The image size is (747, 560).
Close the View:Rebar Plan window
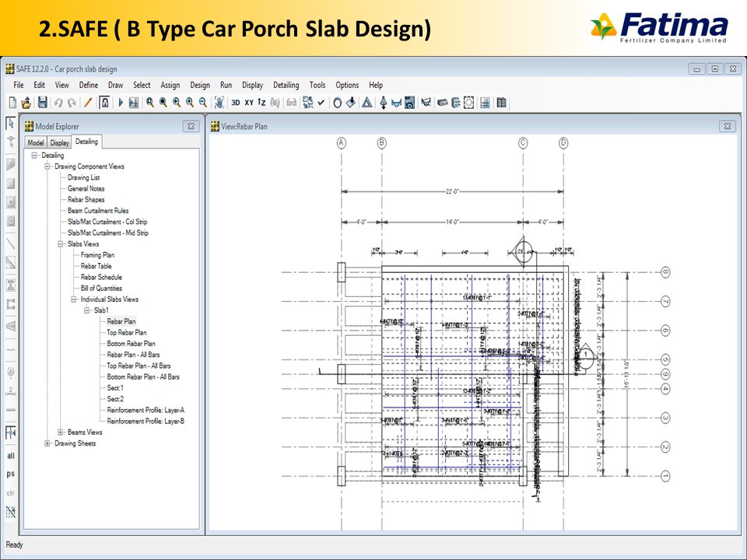727,126
